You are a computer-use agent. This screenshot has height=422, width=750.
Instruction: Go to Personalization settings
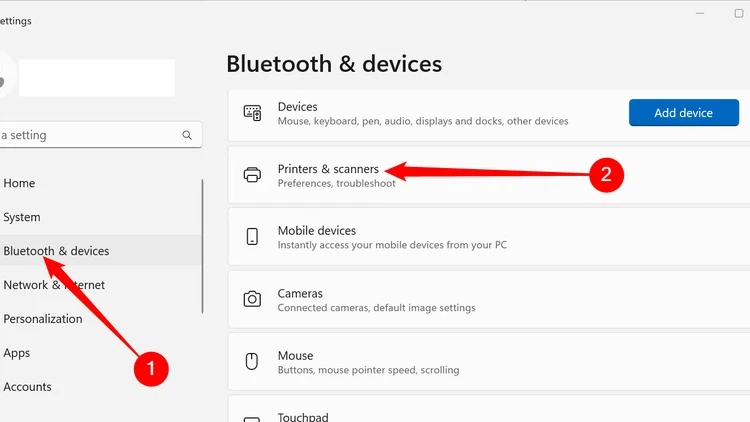tap(43, 319)
